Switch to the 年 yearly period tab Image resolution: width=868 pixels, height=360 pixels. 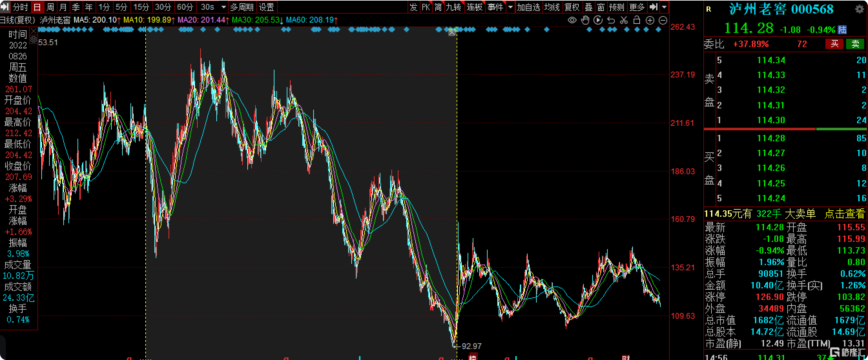88,7
